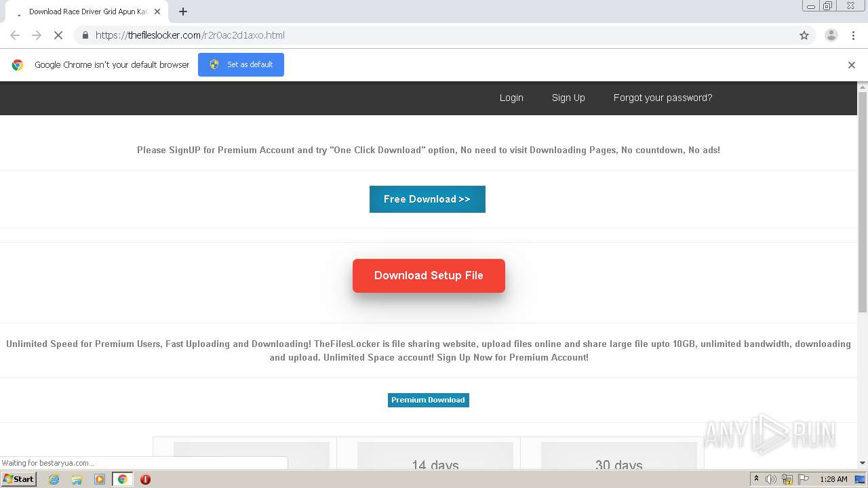Screen dimensions: 868x488
Task: Click the Google Chrome logo in infobar
Action: (18, 65)
